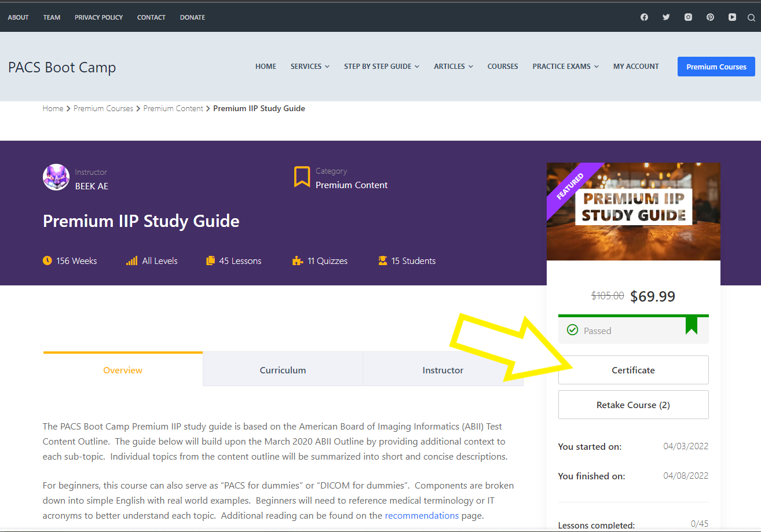Image resolution: width=761 pixels, height=532 pixels.
Task: Open the Premium Content category link
Action: pos(352,185)
